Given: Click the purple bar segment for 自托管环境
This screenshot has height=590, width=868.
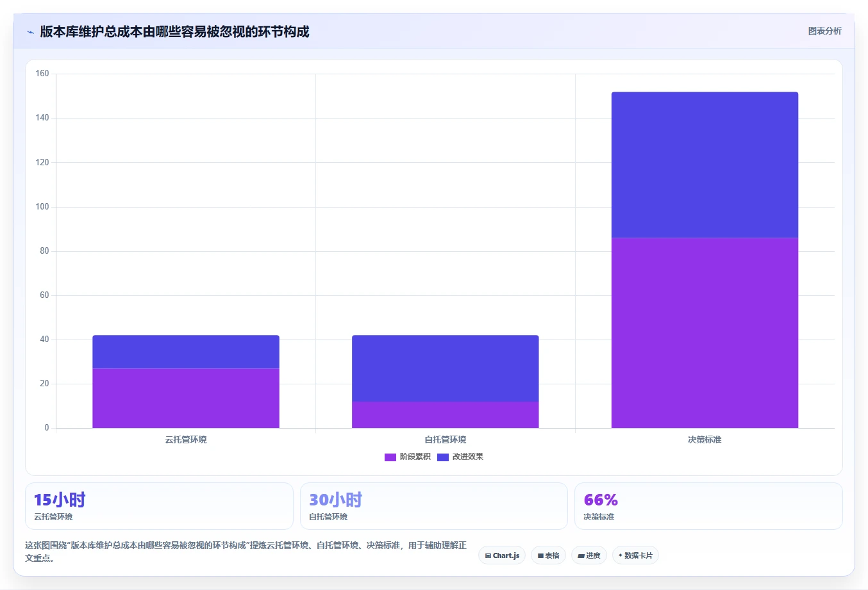Looking at the screenshot, I should [446, 414].
